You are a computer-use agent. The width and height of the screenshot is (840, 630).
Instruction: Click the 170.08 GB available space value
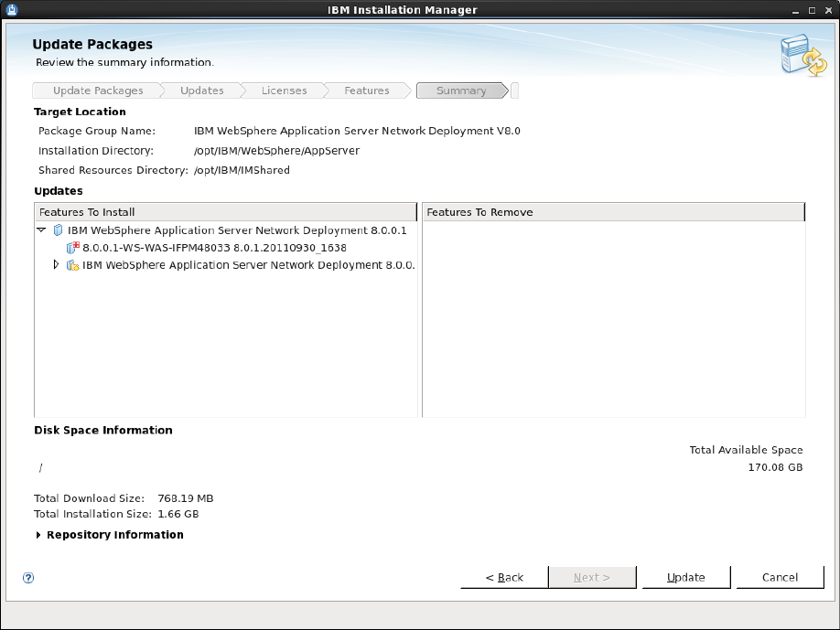click(775, 467)
